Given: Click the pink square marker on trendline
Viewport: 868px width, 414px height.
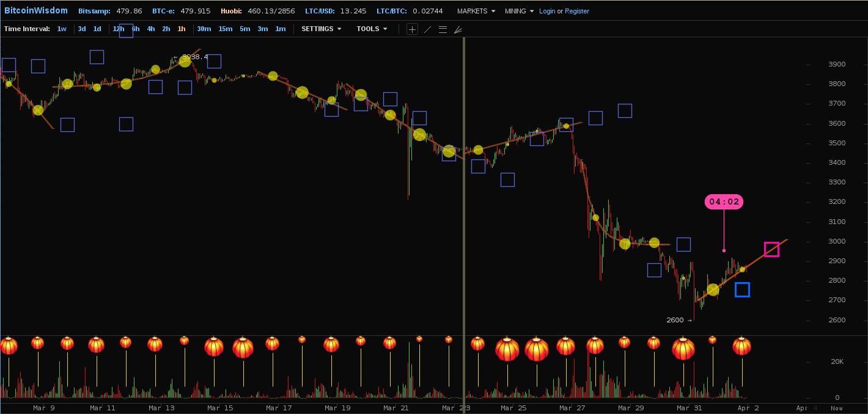Looking at the screenshot, I should (x=771, y=249).
